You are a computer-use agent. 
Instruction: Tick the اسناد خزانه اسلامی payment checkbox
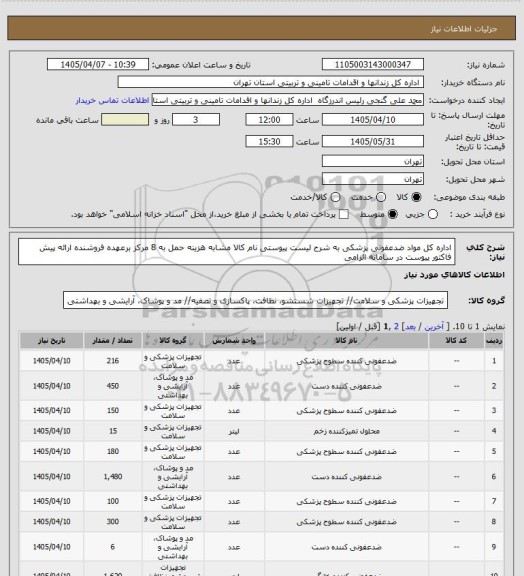point(344,214)
